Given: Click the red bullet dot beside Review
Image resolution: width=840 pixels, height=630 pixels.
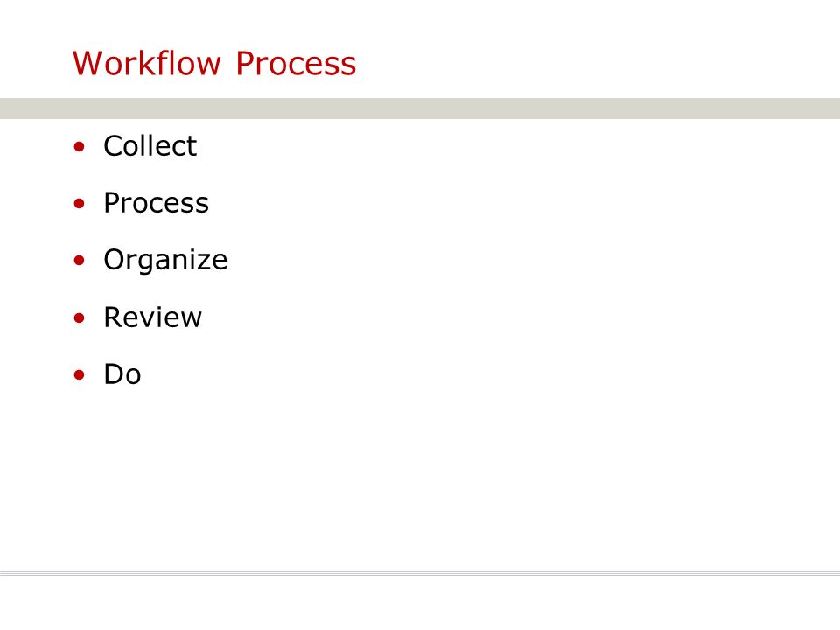Looking at the screenshot, I should [80, 318].
